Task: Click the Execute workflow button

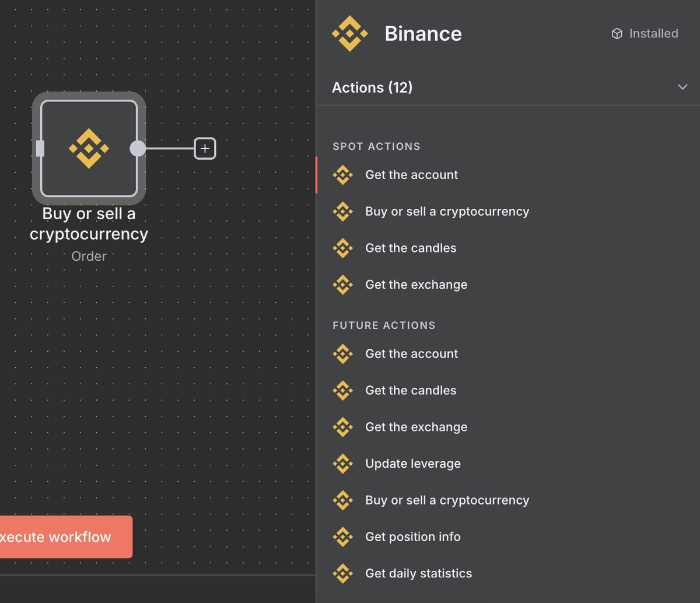Action: point(66,537)
